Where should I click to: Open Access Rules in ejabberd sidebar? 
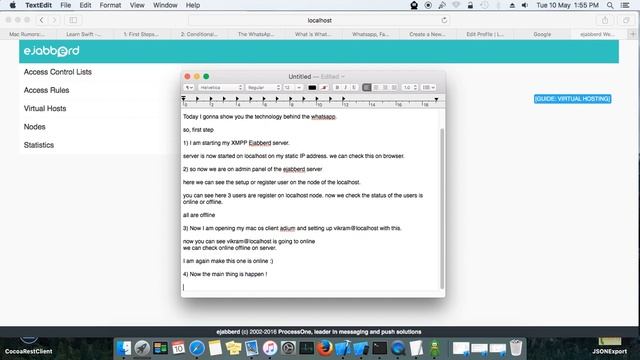(46, 90)
